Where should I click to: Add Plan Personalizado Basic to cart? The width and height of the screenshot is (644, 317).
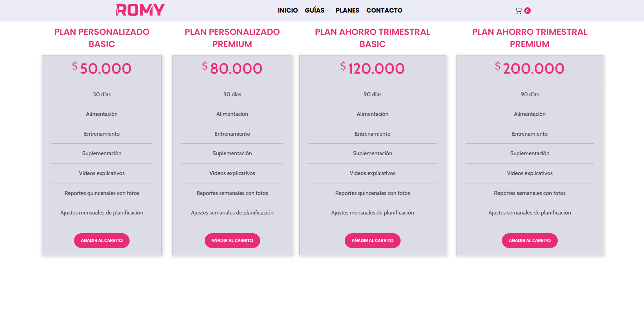(x=102, y=241)
